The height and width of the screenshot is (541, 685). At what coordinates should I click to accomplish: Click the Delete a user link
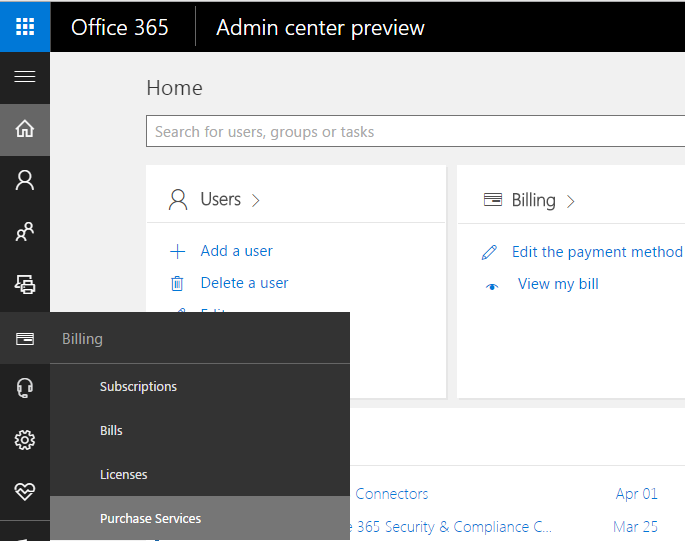tap(244, 283)
